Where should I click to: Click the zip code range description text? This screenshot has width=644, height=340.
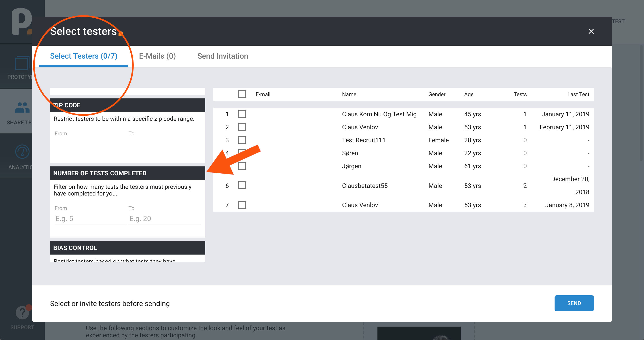(x=124, y=119)
